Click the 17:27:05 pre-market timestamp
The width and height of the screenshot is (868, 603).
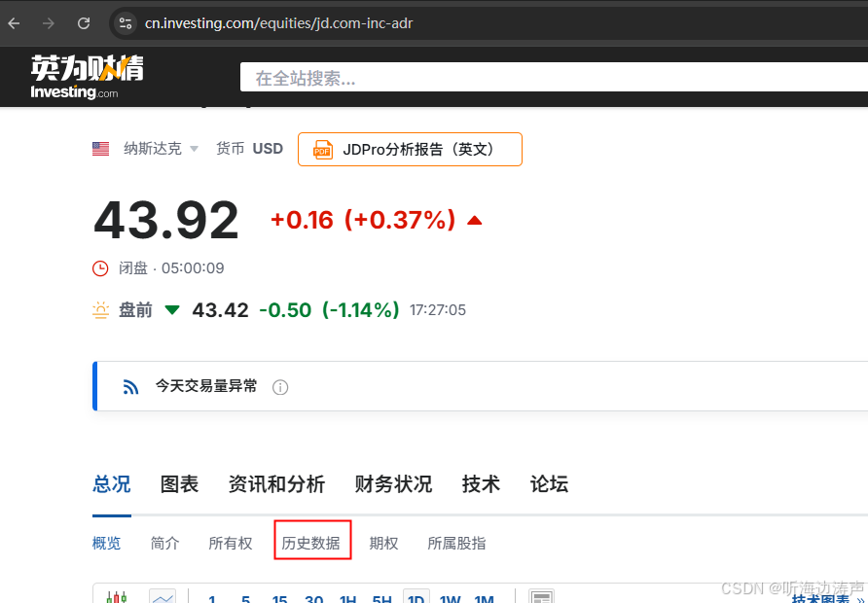point(438,310)
